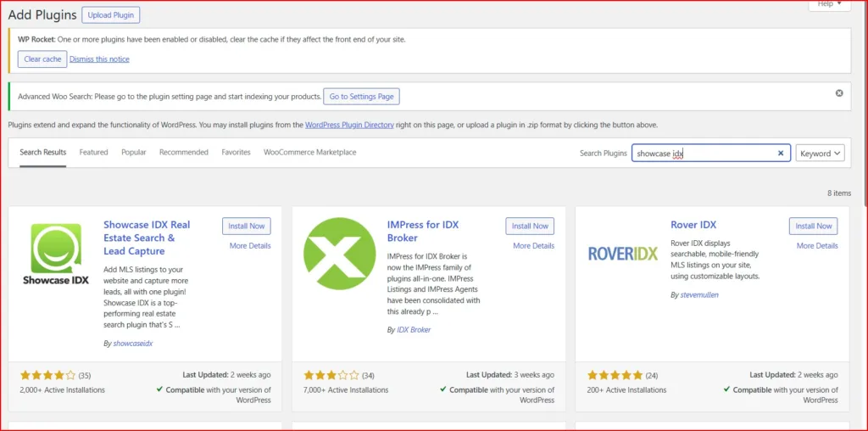Open the Favorites tab

[x=236, y=153]
